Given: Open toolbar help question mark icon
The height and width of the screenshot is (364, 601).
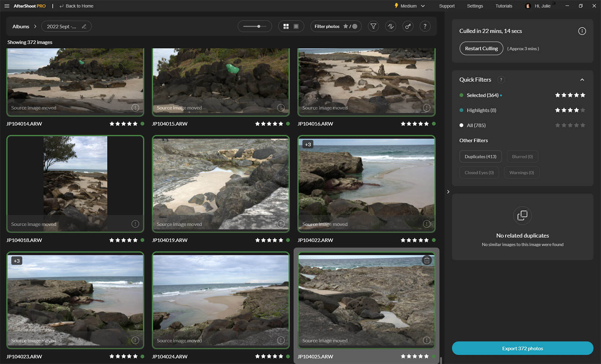Looking at the screenshot, I should click(x=425, y=26).
